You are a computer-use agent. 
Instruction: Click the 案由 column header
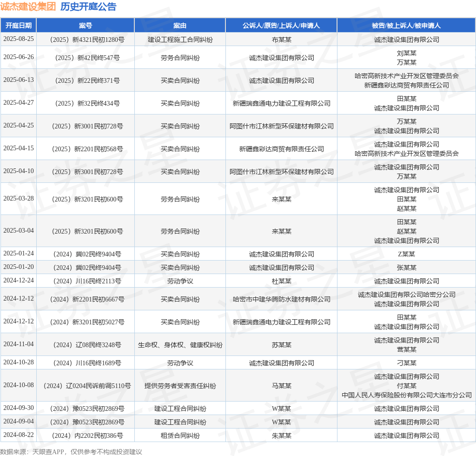click(x=180, y=26)
